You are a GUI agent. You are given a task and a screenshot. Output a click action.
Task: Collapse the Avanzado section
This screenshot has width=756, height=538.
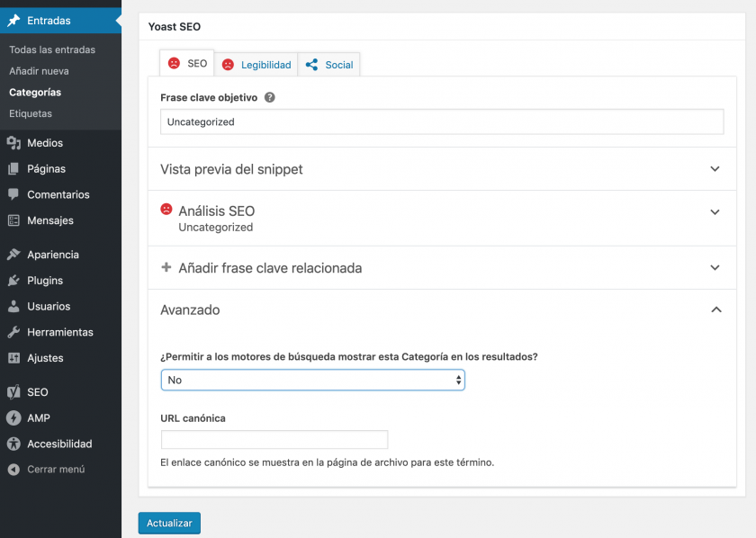click(715, 309)
